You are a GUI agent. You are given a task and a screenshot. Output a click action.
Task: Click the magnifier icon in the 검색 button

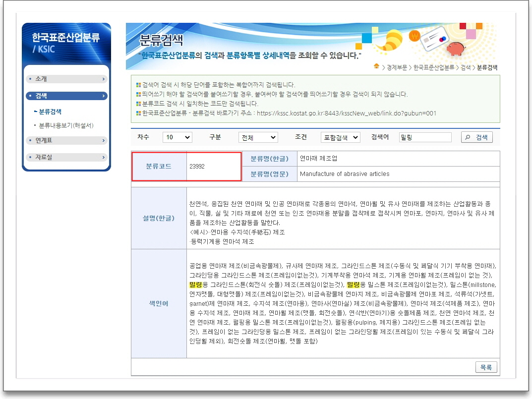[x=468, y=137]
